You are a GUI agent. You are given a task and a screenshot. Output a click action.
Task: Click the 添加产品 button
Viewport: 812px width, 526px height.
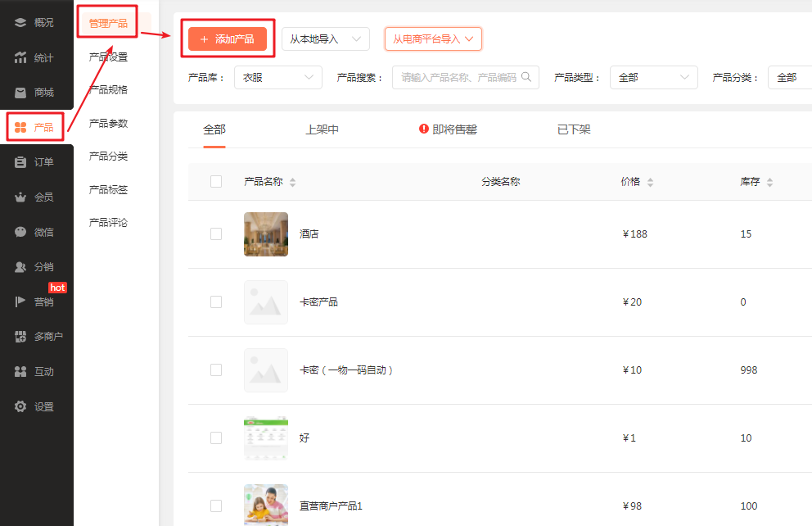(227, 39)
